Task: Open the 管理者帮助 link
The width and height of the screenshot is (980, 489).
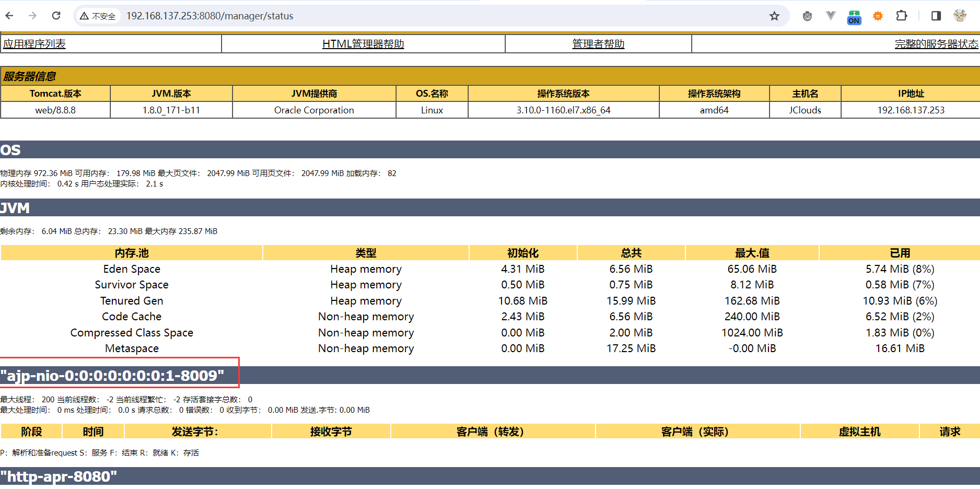Action: click(x=598, y=44)
